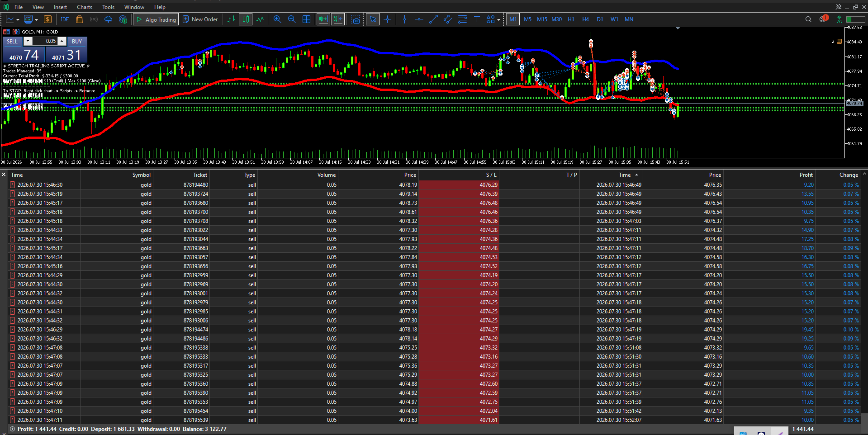Click the green connection status bar
This screenshot has height=435, width=868.
click(x=856, y=19)
